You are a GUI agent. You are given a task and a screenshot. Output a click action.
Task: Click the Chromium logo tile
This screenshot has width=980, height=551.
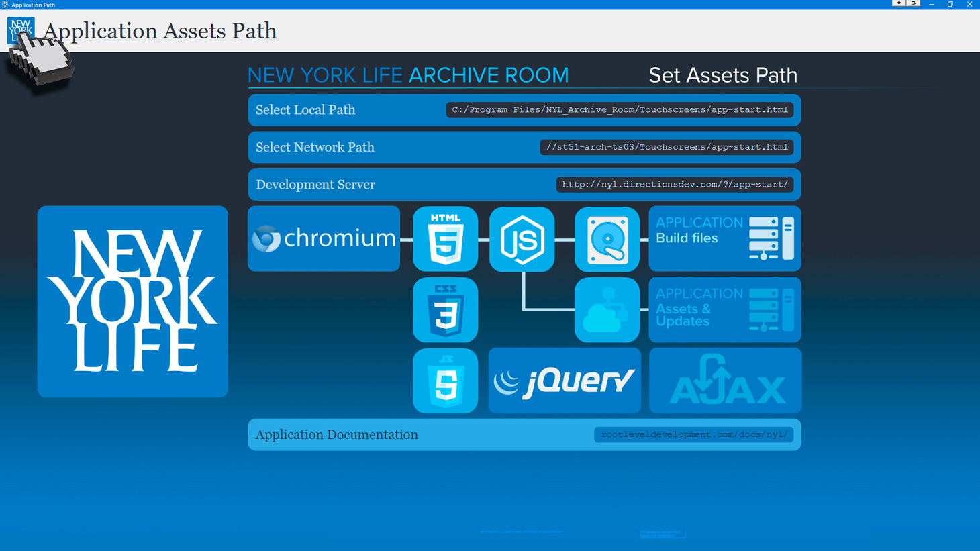click(x=324, y=238)
